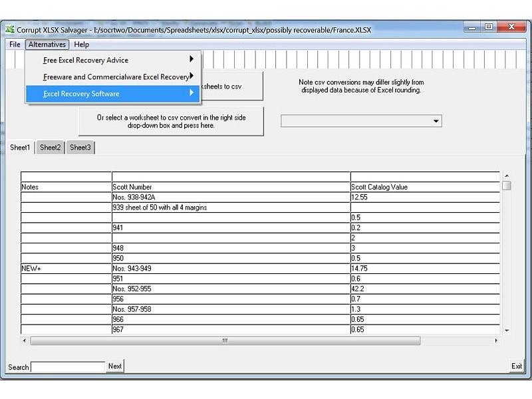Select the Sheet1 tab

coord(20,148)
